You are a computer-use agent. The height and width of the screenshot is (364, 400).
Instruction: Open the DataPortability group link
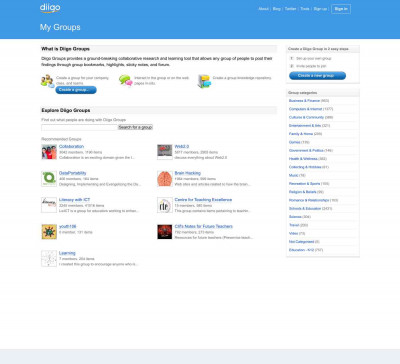tap(72, 173)
